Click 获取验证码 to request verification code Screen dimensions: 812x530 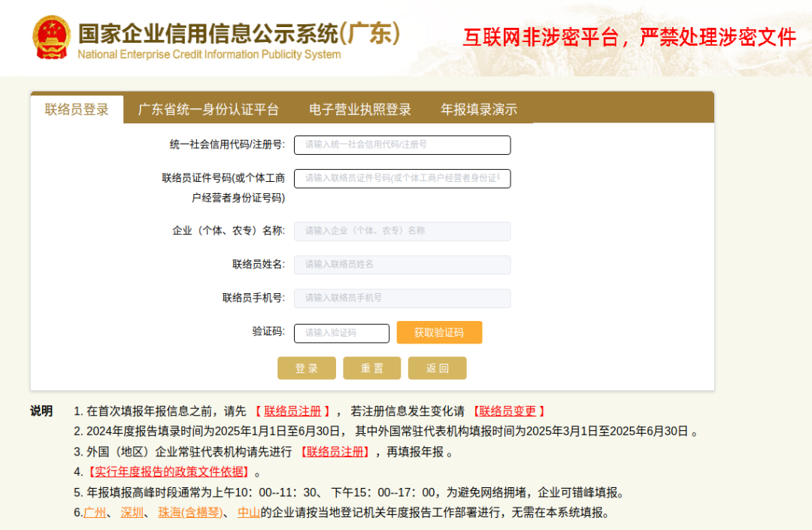click(439, 332)
